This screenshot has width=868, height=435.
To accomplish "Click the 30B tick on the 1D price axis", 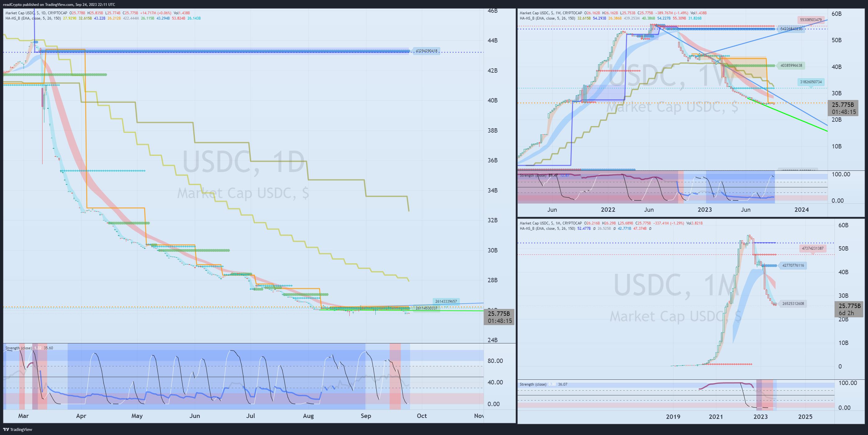I will (x=492, y=250).
